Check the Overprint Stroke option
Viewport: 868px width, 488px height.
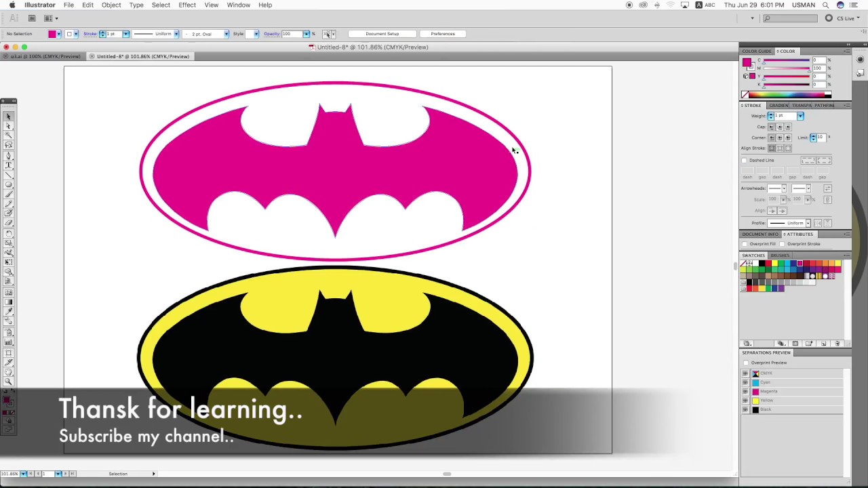(783, 244)
